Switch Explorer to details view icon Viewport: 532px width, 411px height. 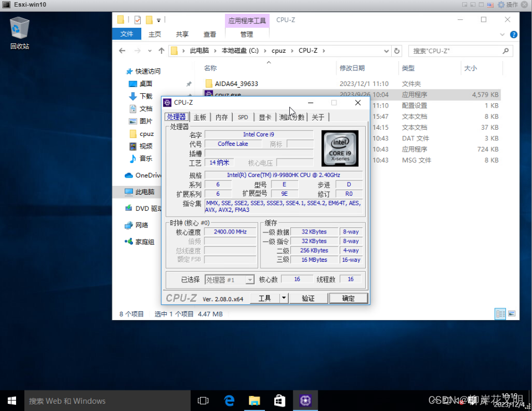[x=500, y=314]
